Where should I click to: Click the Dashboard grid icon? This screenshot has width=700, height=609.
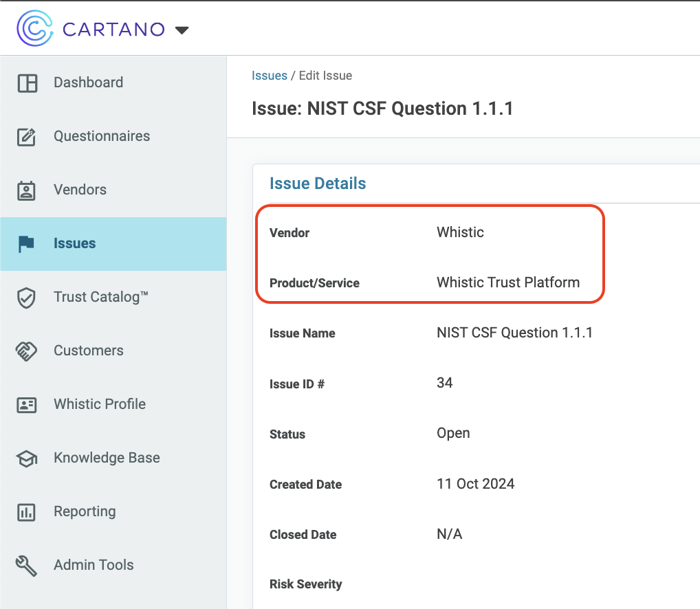coord(28,83)
